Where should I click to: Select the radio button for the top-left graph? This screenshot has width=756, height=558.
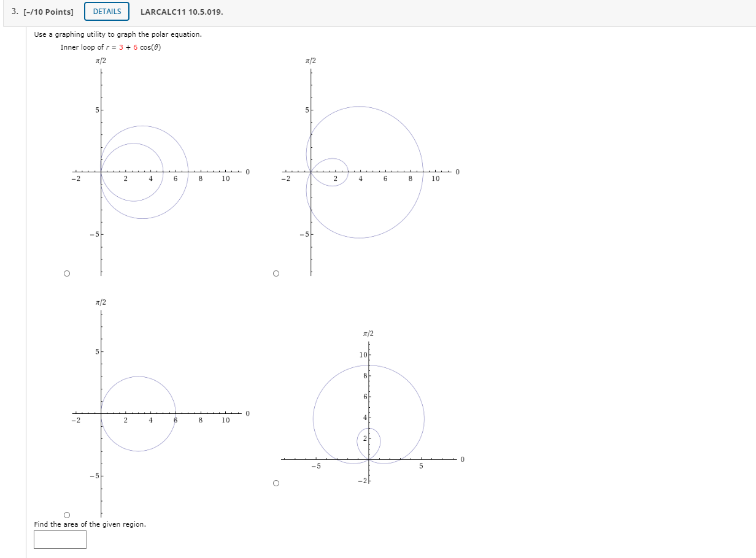66,273
